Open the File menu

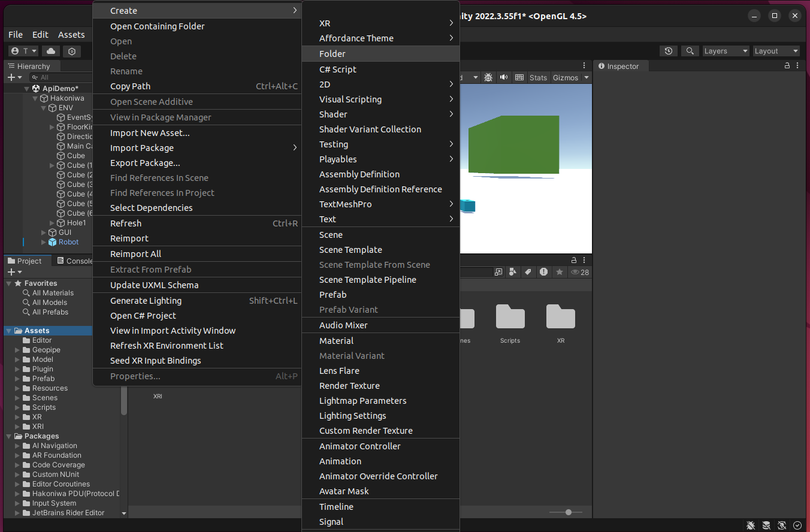point(16,35)
